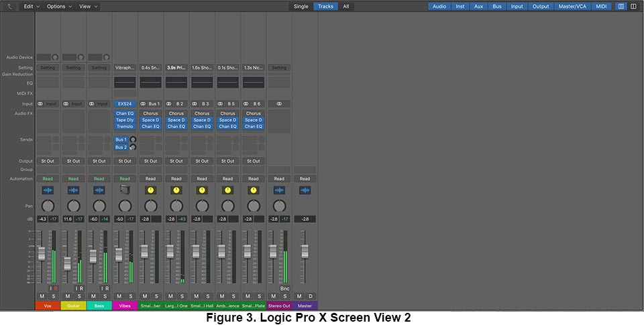644x325 pixels.
Task: Click the yellow knob icon on Smal...ber channel
Action: 151,190
